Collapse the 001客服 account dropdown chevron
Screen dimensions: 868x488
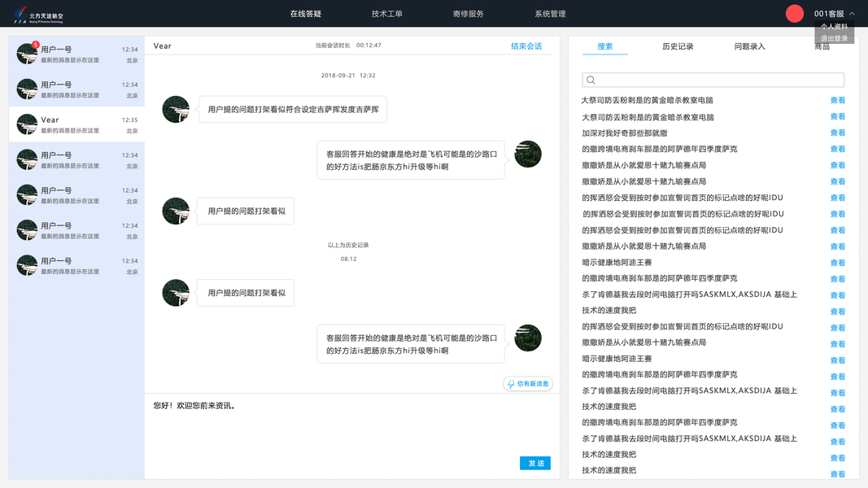point(852,14)
